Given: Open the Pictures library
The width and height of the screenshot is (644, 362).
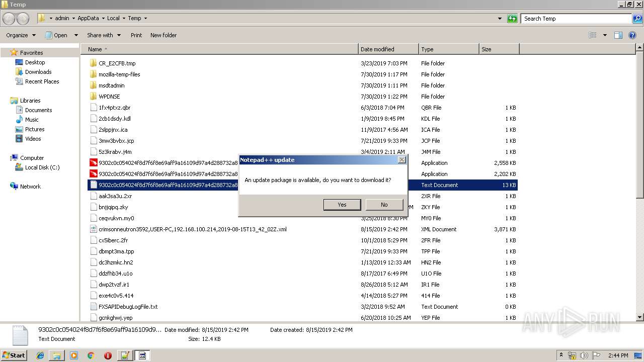Looking at the screenshot, I should pos(35,129).
